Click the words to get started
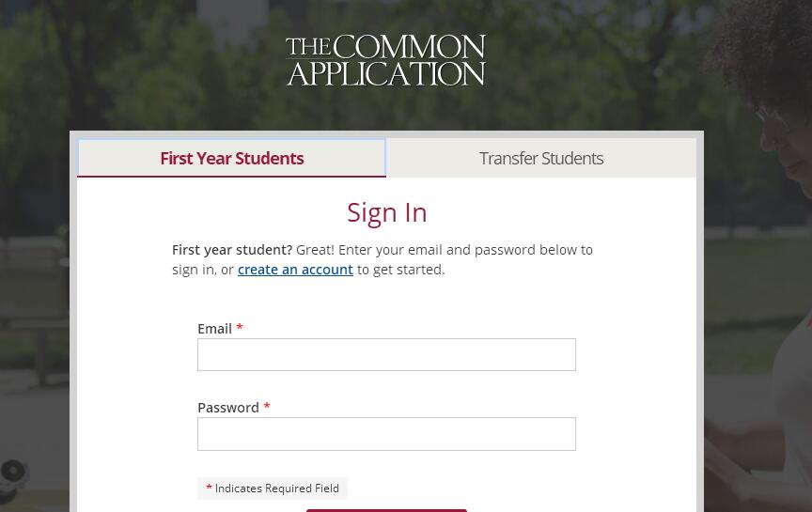This screenshot has width=812, height=512. [x=401, y=270]
